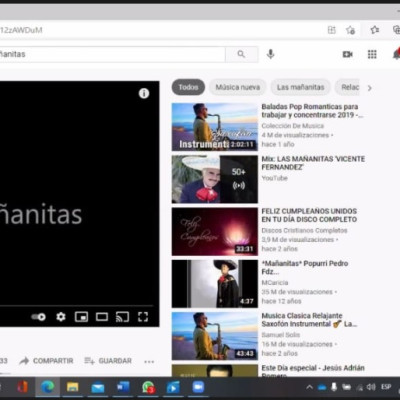This screenshot has height=400, width=400.
Task: Open File Explorer from taskbar
Action: (72, 387)
